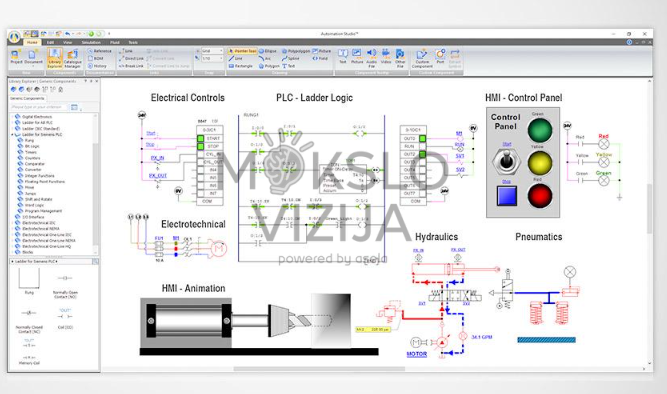Open the Catalogue Manager
Image resolution: width=667 pixels, height=394 pixels.
click(72, 58)
